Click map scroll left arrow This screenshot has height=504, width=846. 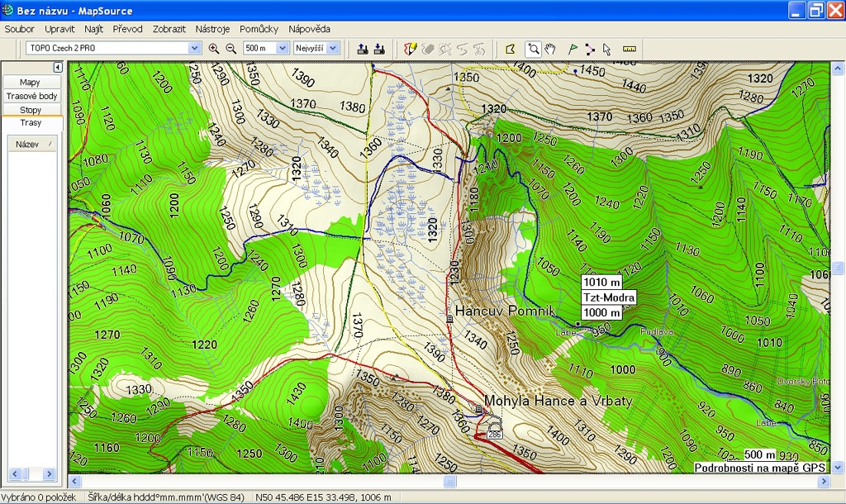coord(74,482)
